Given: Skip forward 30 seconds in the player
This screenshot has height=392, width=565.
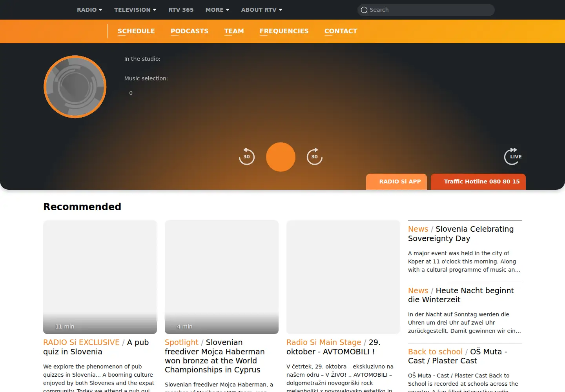Looking at the screenshot, I should [314, 156].
